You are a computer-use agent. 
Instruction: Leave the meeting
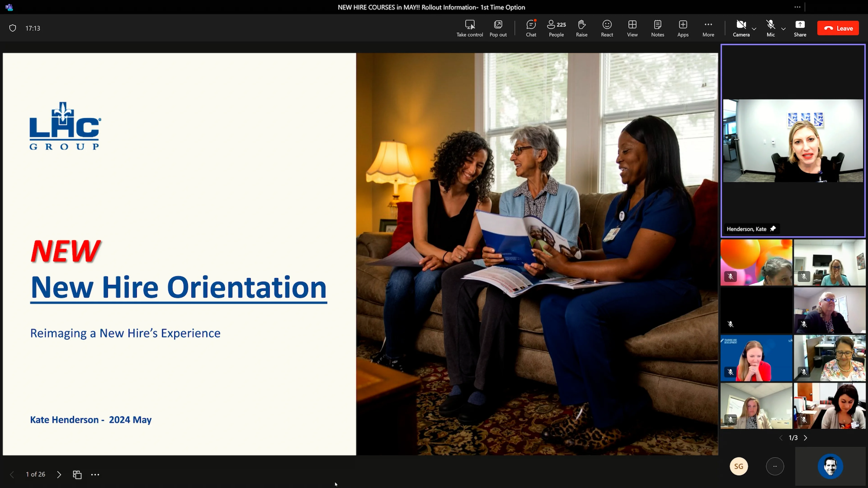[838, 28]
